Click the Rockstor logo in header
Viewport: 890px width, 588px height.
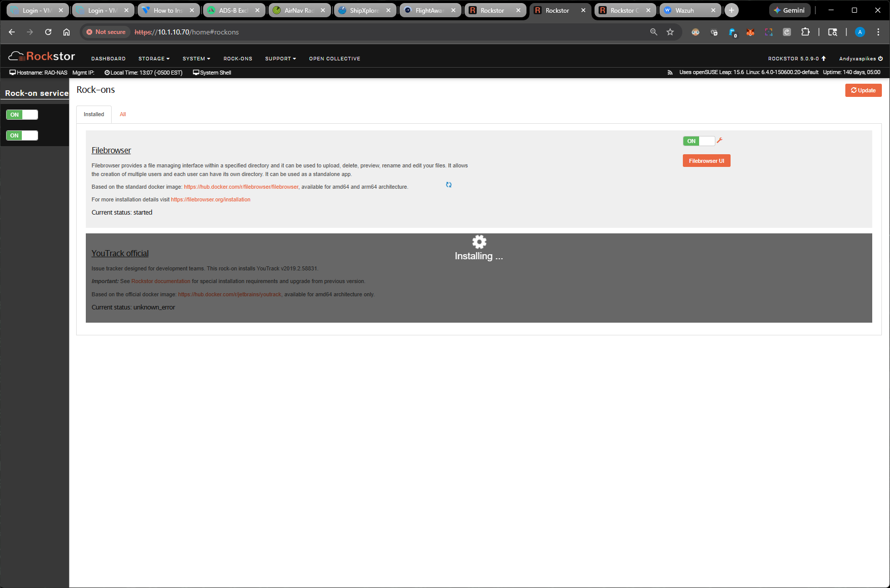pos(42,56)
